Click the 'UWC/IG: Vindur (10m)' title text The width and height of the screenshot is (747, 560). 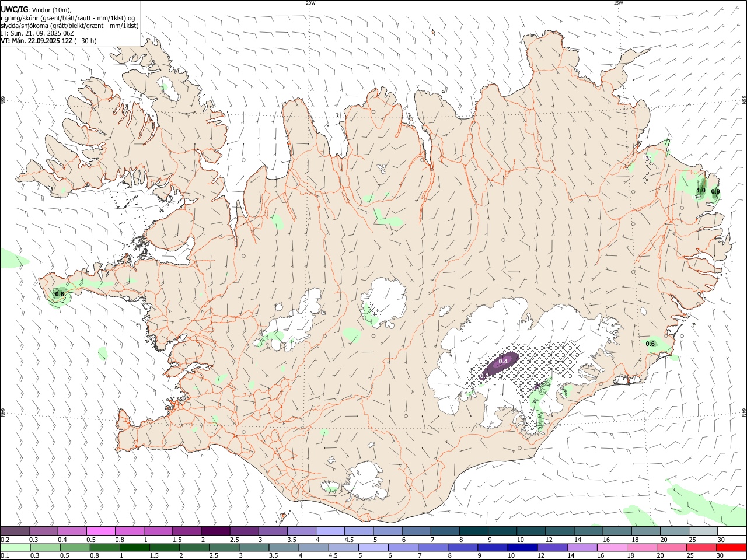36,9
